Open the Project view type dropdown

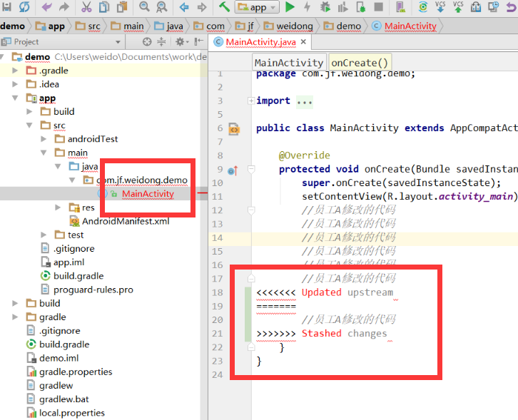(x=118, y=42)
